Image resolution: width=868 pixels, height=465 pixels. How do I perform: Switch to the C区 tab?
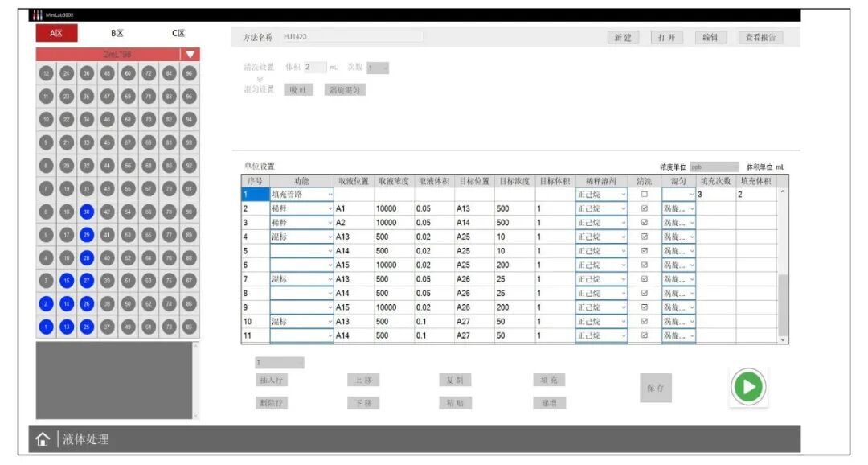[178, 33]
